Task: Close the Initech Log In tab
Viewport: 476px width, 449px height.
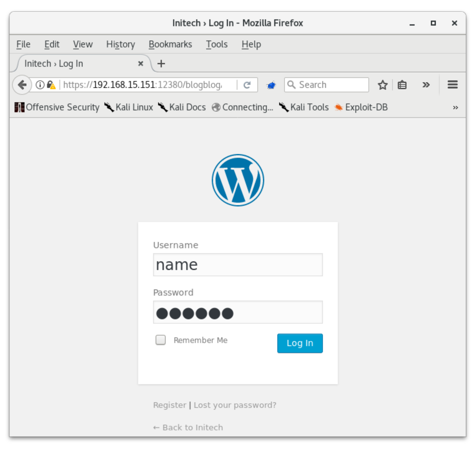Action: [x=141, y=64]
